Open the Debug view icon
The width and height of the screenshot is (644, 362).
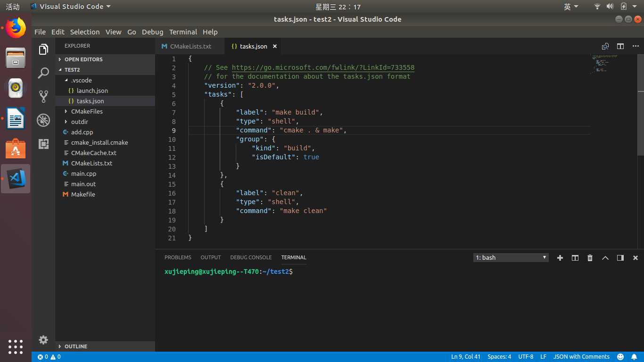tap(43, 120)
